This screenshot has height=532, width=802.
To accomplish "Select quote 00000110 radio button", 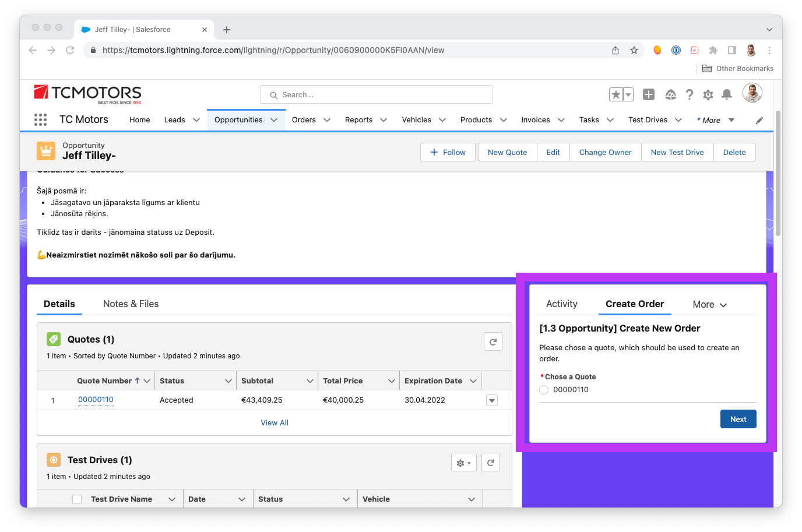I will [544, 390].
